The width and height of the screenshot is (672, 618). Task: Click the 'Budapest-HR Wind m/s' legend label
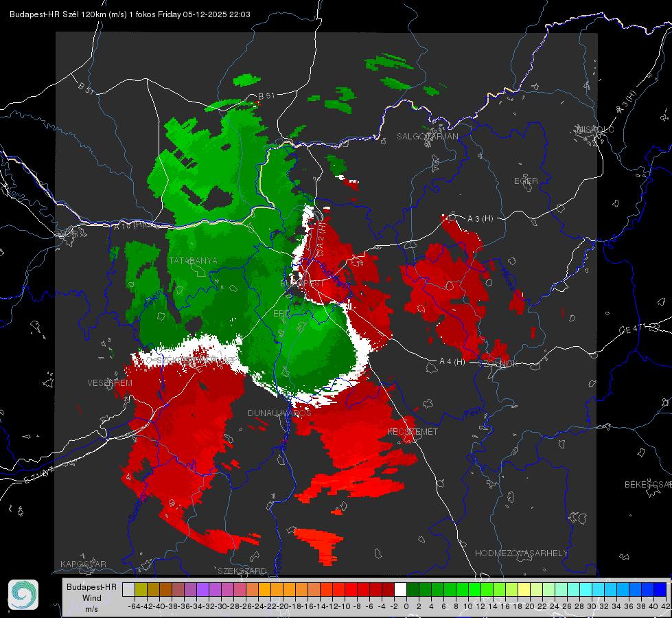91,598
